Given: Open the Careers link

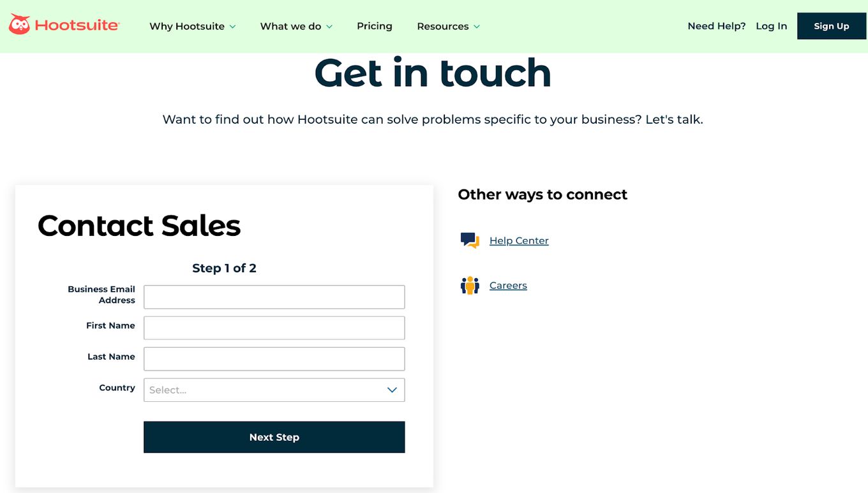Looking at the screenshot, I should (508, 285).
